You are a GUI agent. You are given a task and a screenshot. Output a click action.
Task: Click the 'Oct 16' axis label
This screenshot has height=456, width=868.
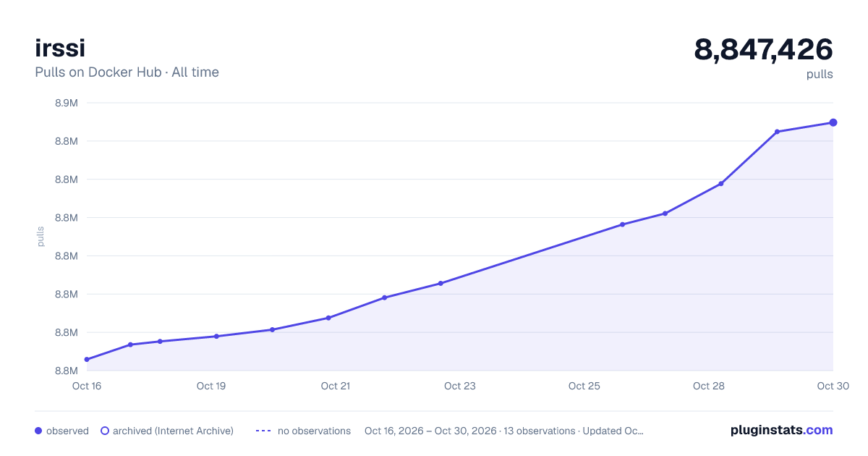[x=87, y=386]
